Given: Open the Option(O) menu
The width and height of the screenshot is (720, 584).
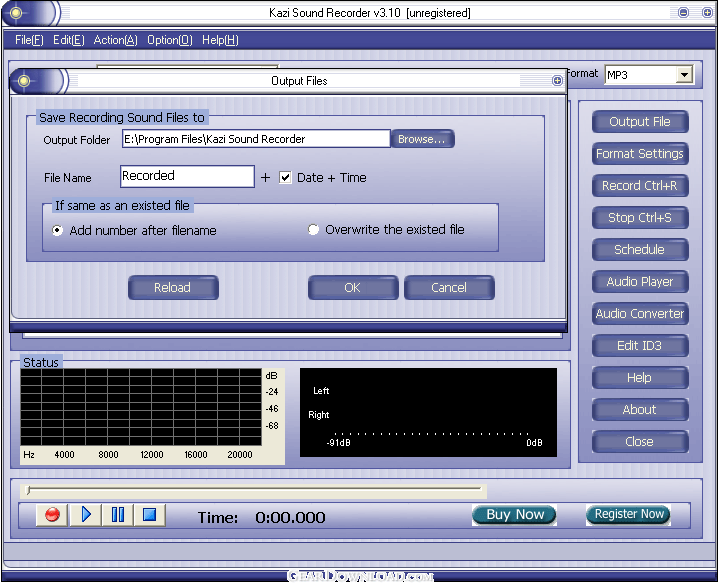Looking at the screenshot, I should (170, 40).
